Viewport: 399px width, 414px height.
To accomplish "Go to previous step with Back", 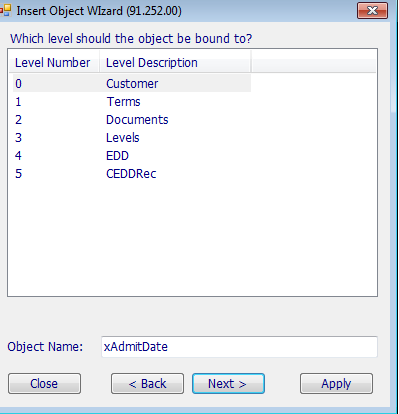I will pyautogui.click(x=147, y=383).
